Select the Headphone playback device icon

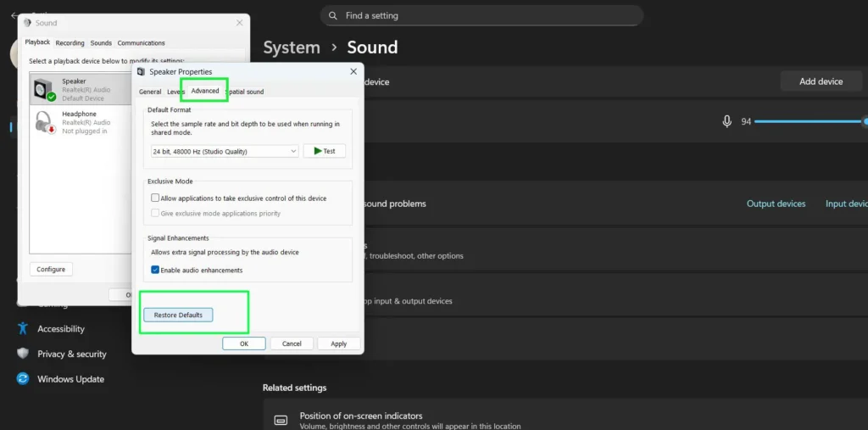45,122
